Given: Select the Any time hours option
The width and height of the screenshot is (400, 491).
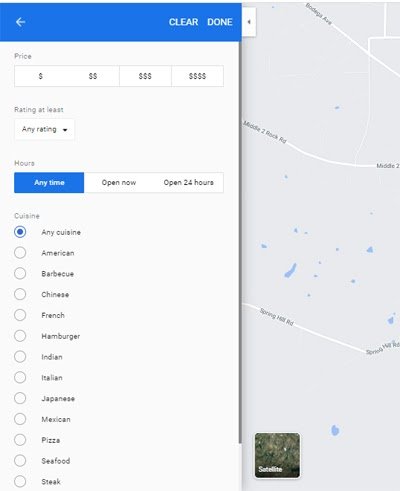Looking at the screenshot, I should [x=49, y=183].
